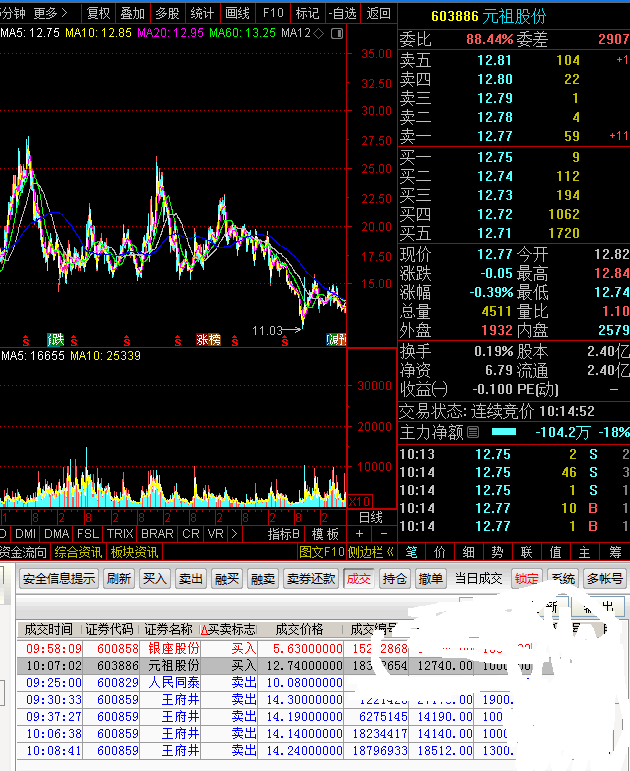Click the diamond icon next to MA12
630x771 pixels.
[319, 33]
